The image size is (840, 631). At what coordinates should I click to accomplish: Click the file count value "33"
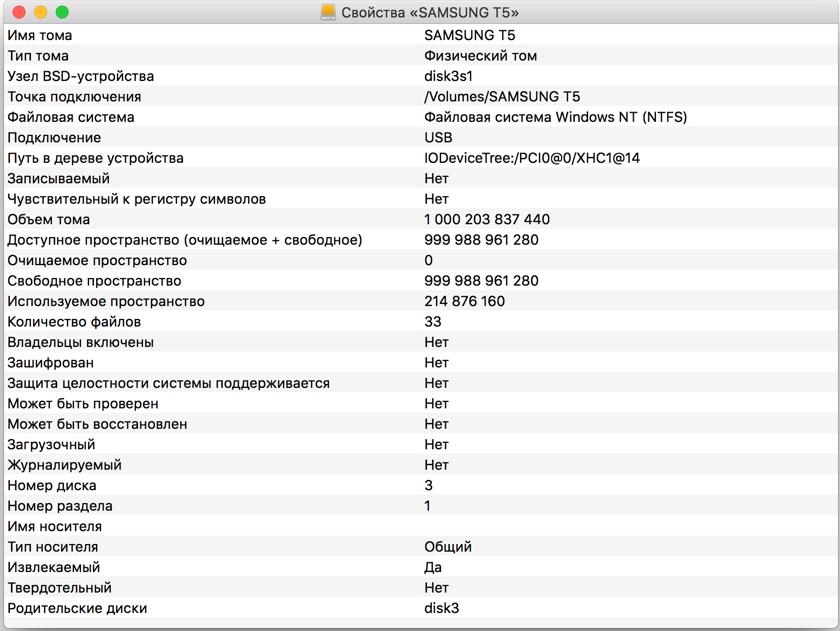[x=433, y=322]
